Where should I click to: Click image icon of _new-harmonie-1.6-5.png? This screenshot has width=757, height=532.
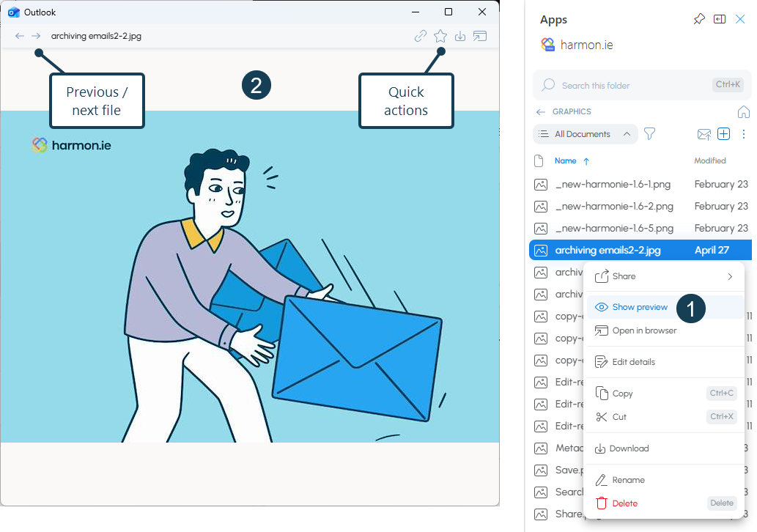pos(541,229)
